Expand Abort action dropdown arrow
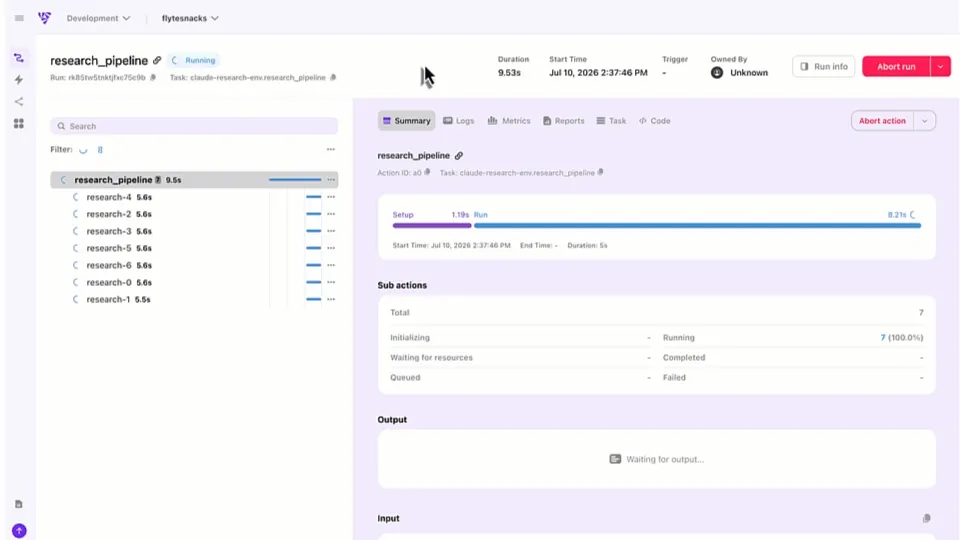This screenshot has height=540, width=960. pyautogui.click(x=924, y=121)
